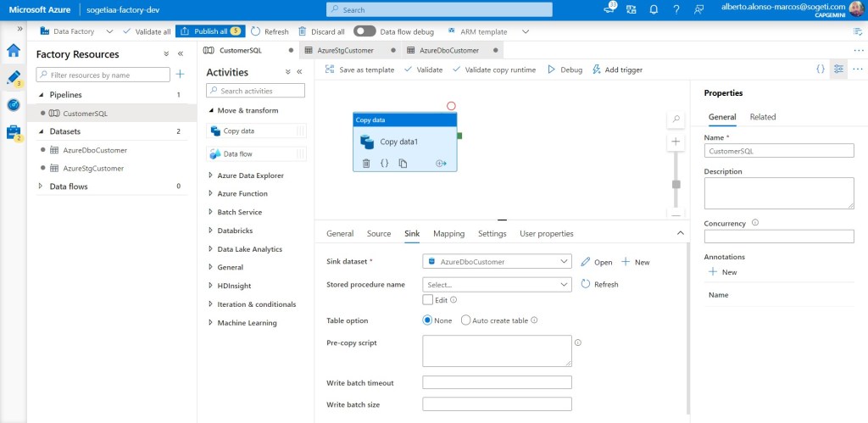
Task: Click the plus icon to add resource
Action: tap(180, 75)
